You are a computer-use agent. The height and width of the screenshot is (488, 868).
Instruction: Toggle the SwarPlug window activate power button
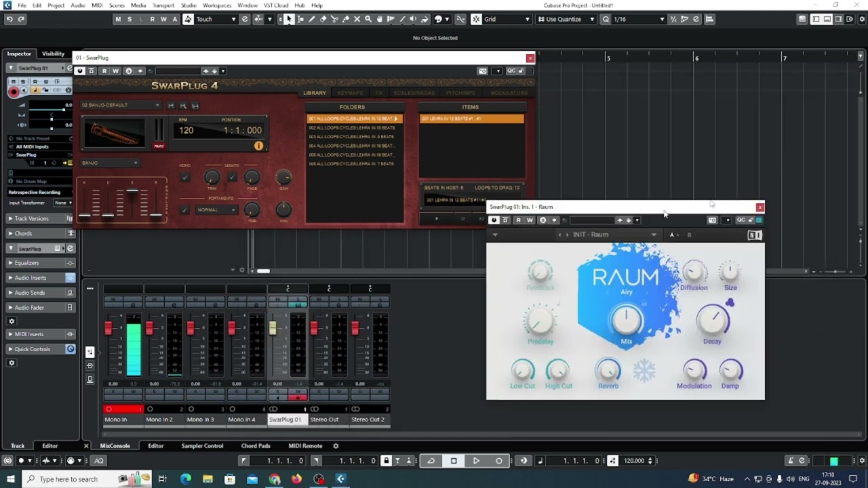tap(79, 71)
